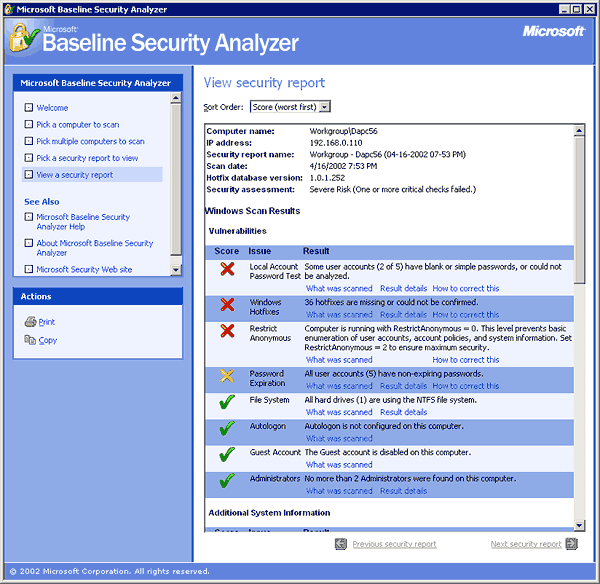
Task: Open the Welcome page link
Action: click(52, 108)
